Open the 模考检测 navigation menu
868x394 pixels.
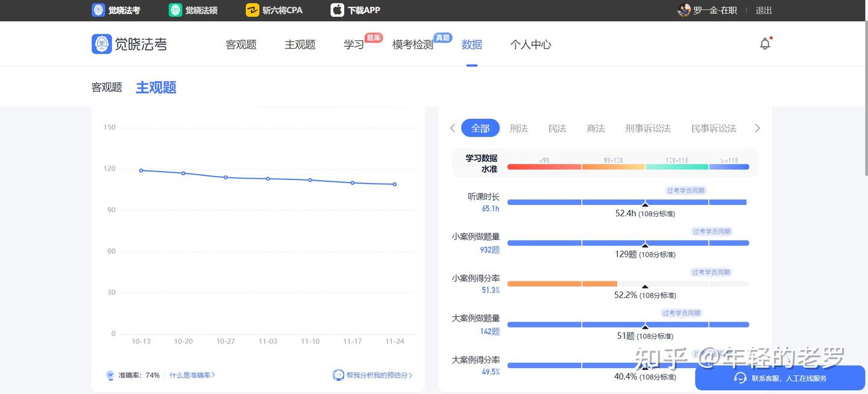[413, 45]
